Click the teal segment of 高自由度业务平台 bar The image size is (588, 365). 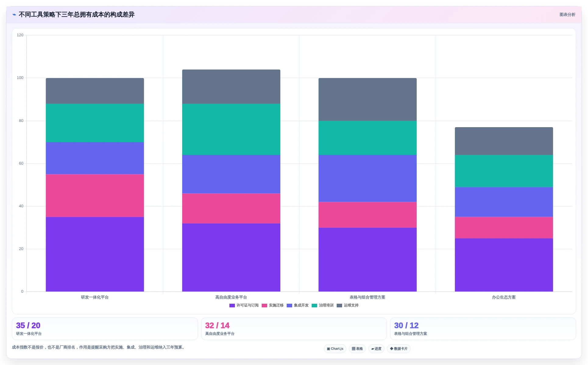point(231,129)
